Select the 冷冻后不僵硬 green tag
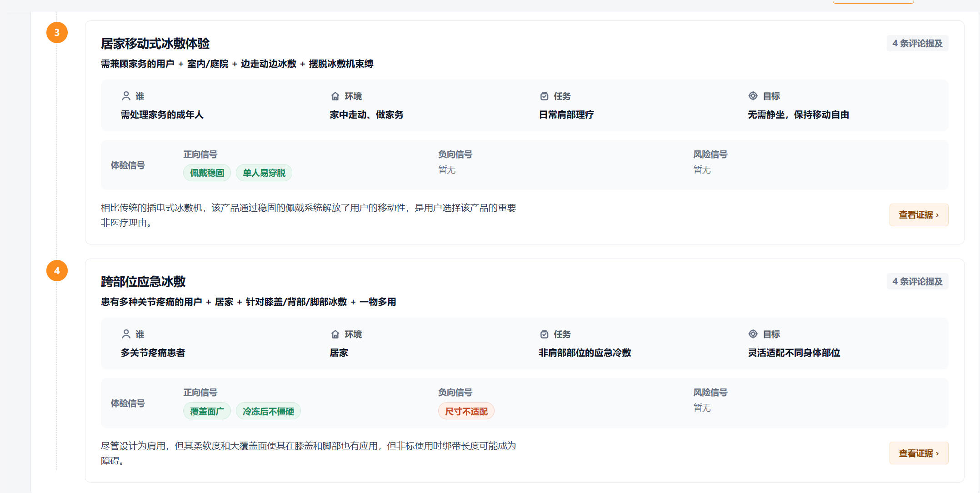The width and height of the screenshot is (980, 493). point(268,411)
